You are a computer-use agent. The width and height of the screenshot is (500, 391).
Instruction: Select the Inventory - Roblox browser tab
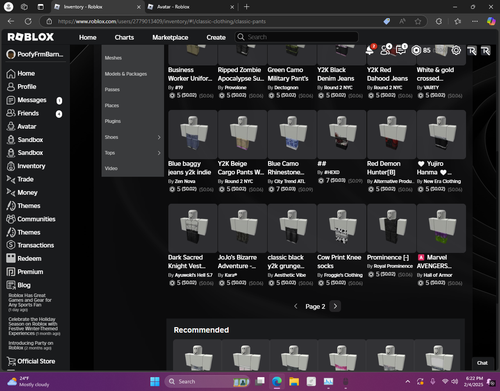tap(97, 7)
